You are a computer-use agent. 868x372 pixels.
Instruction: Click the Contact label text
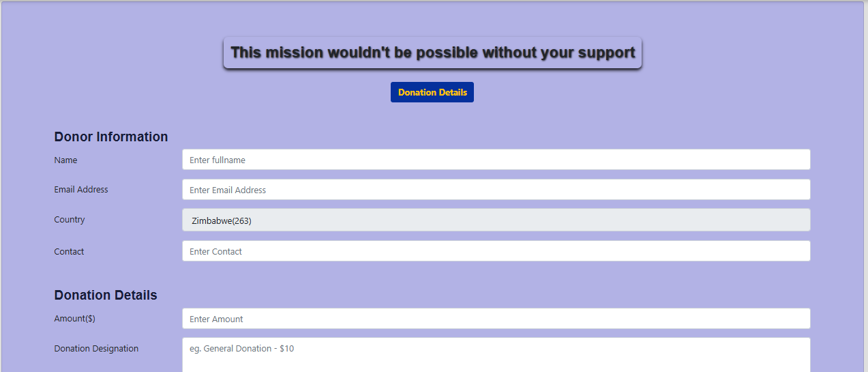(69, 252)
